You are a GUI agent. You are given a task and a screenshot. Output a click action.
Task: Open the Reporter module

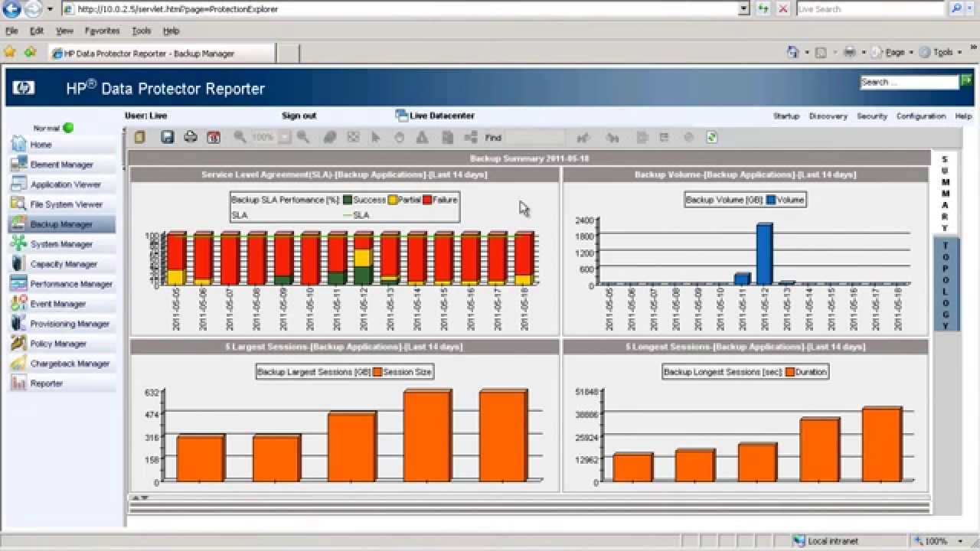pyautogui.click(x=61, y=383)
